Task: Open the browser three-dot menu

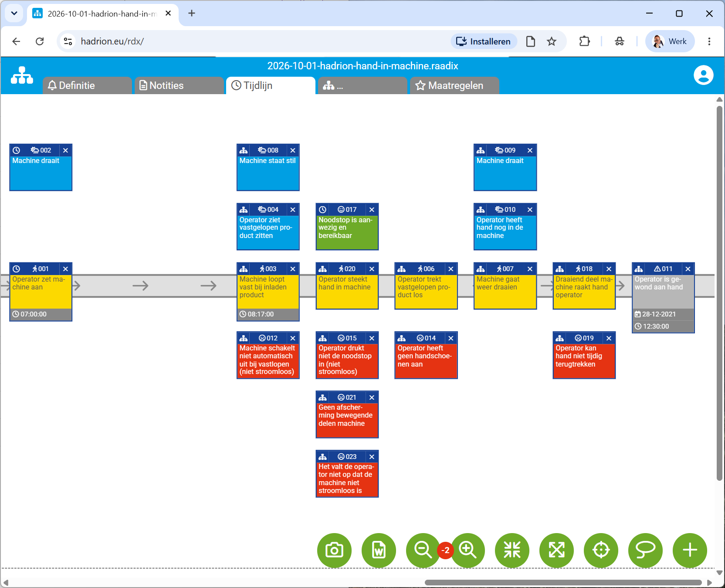Action: (709, 41)
